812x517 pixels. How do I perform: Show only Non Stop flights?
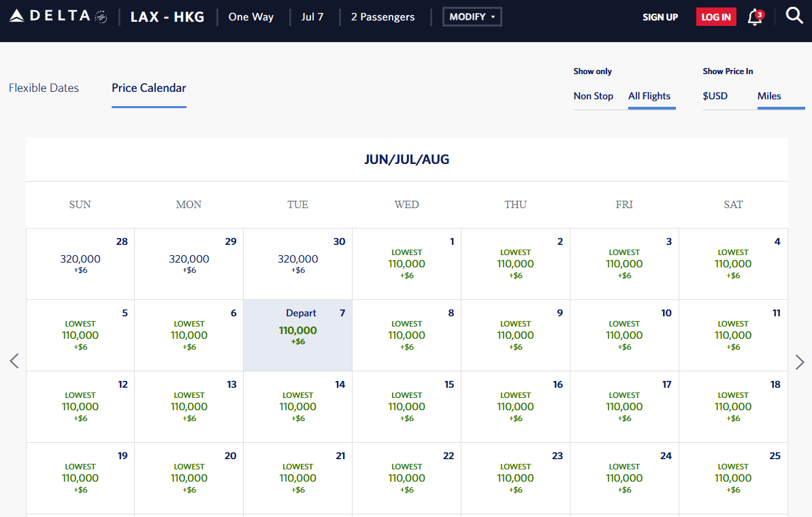(594, 97)
